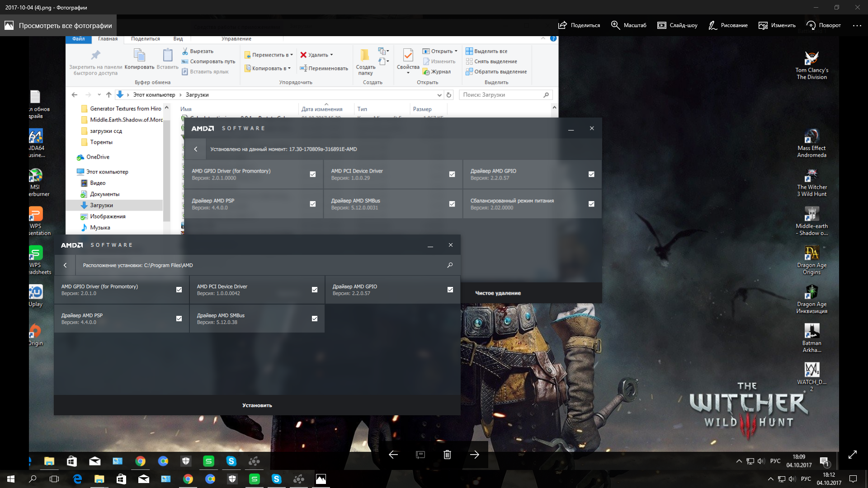This screenshot has height=488, width=868.
Task: Open the Файл ribbon tab
Action: click(x=78, y=39)
